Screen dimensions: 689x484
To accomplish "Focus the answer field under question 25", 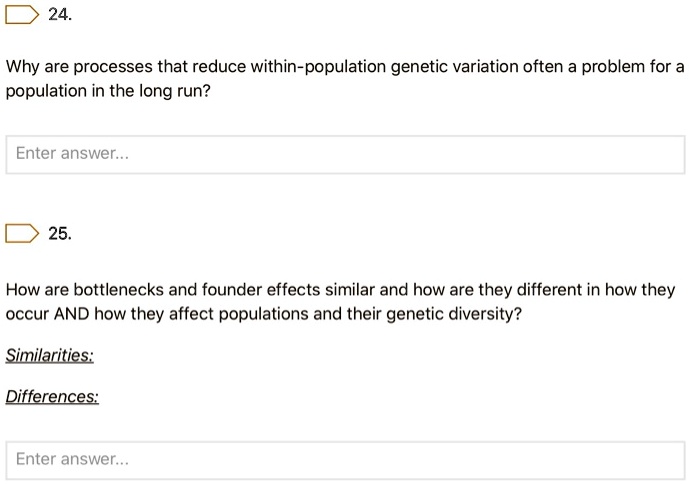I will tap(345, 460).
